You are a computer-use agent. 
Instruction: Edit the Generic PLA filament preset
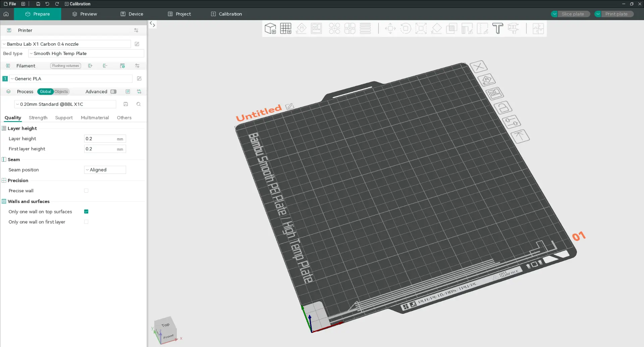(139, 79)
